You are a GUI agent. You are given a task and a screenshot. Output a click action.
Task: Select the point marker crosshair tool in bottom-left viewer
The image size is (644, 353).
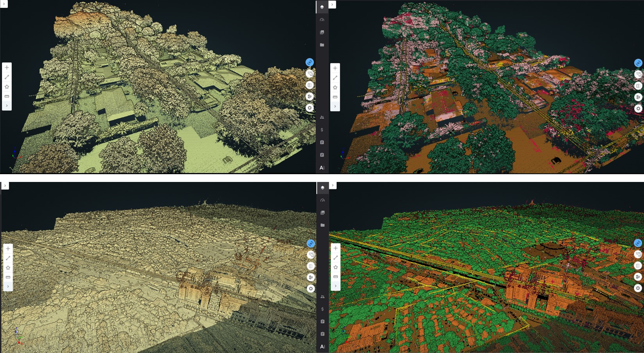pyautogui.click(x=8, y=248)
